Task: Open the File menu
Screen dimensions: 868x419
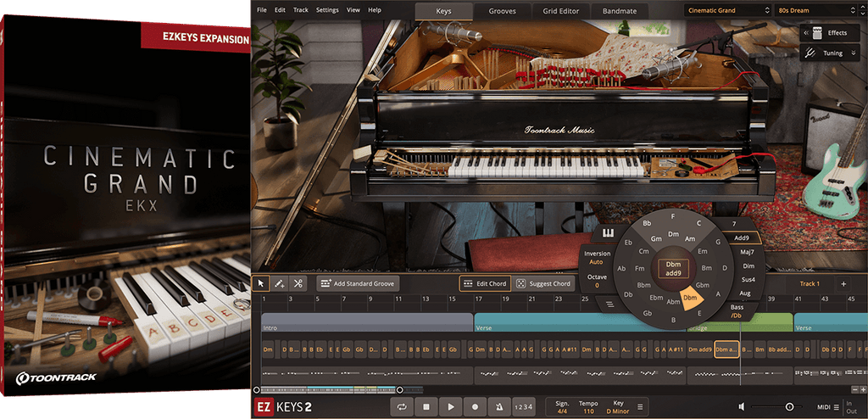Action: pos(262,10)
